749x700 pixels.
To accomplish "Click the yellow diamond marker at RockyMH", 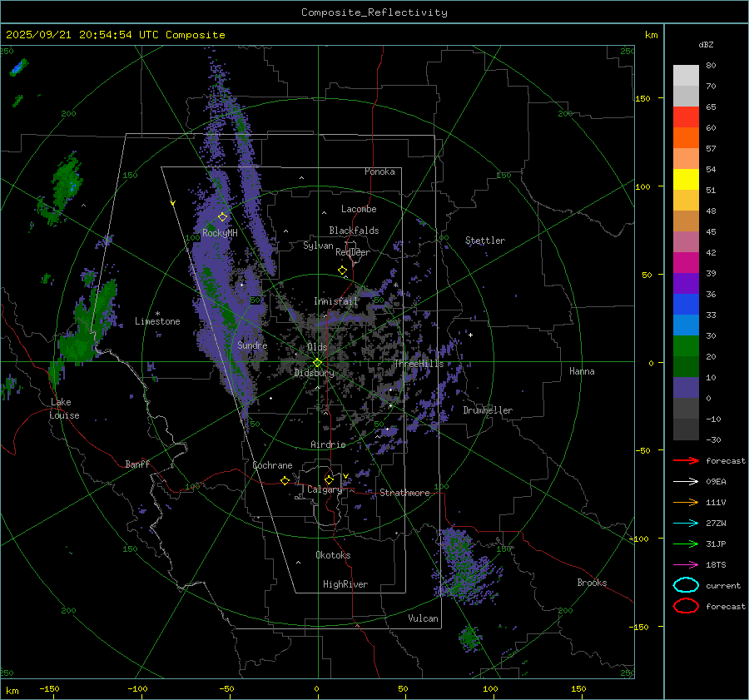I will tap(222, 216).
